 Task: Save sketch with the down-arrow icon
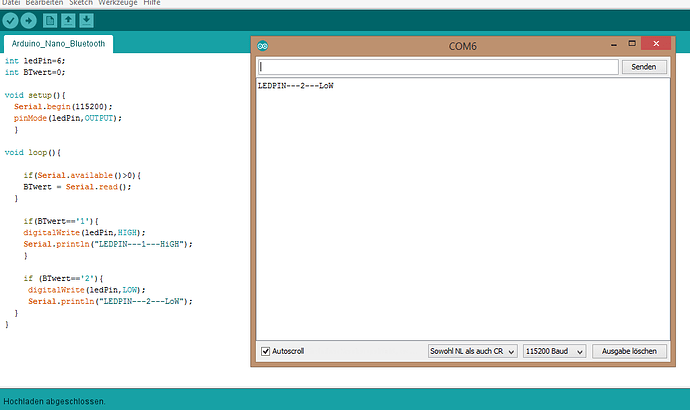tap(87, 21)
